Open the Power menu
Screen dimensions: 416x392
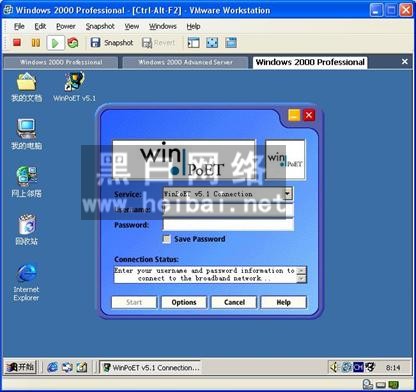click(66, 26)
